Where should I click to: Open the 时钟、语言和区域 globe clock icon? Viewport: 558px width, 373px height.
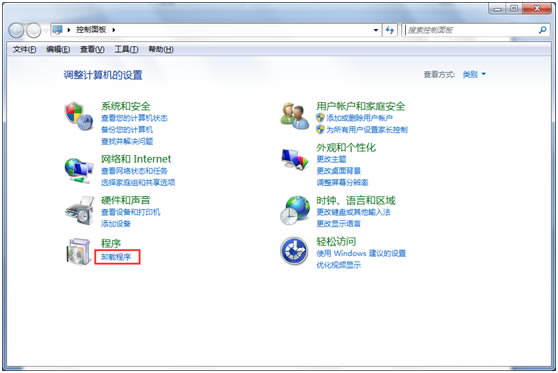[295, 210]
